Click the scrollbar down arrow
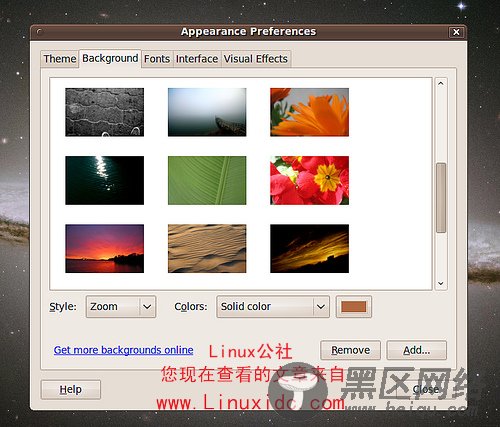The height and width of the screenshot is (427, 500). click(441, 283)
